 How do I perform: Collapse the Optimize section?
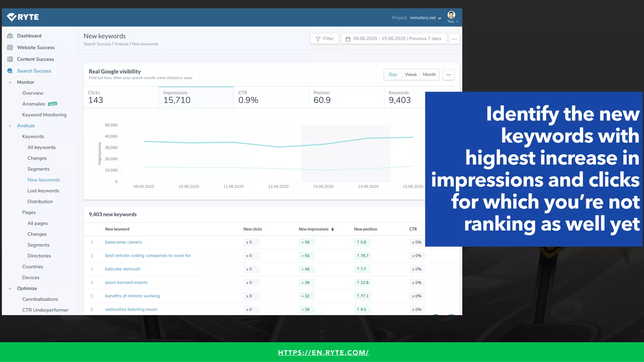[x=10, y=288]
